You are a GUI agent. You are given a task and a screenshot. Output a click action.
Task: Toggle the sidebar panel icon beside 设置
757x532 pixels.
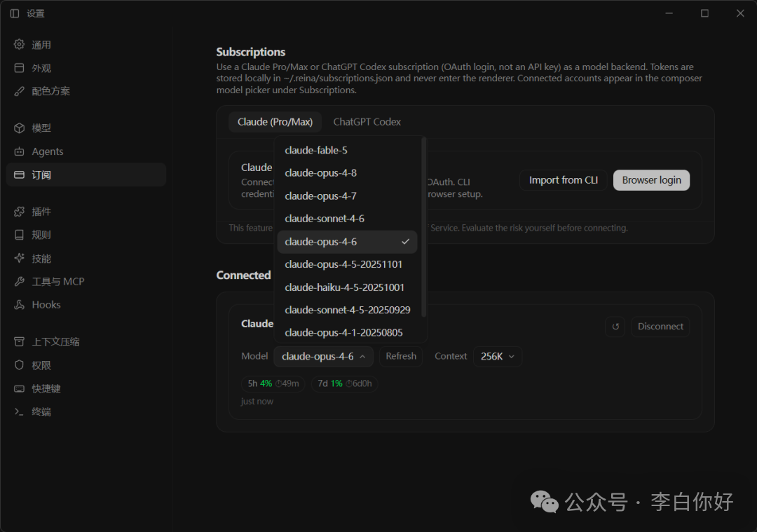click(15, 13)
